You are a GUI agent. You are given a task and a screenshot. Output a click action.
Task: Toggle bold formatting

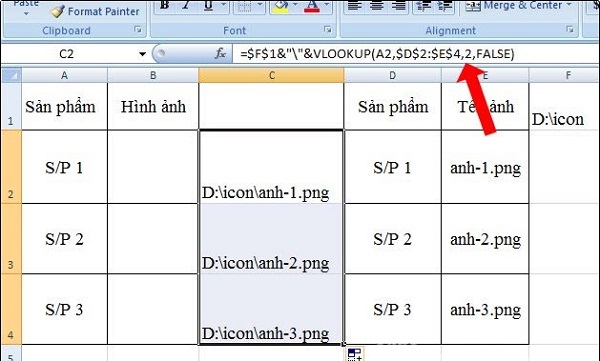tap(165, 5)
